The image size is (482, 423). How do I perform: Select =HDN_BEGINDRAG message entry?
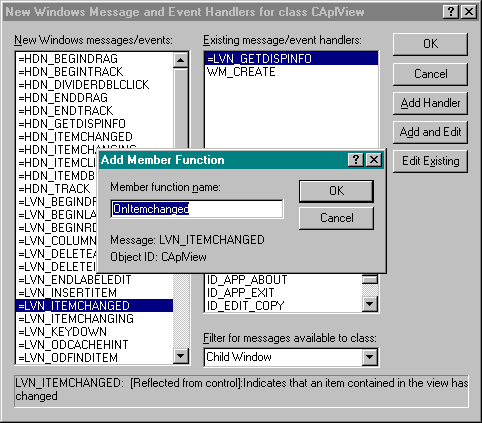pos(94,59)
